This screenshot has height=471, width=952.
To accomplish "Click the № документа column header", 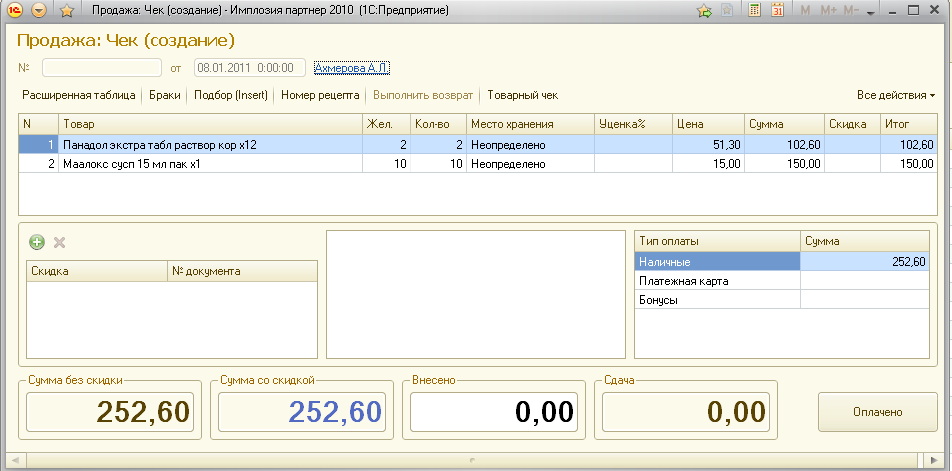I will coord(242,271).
